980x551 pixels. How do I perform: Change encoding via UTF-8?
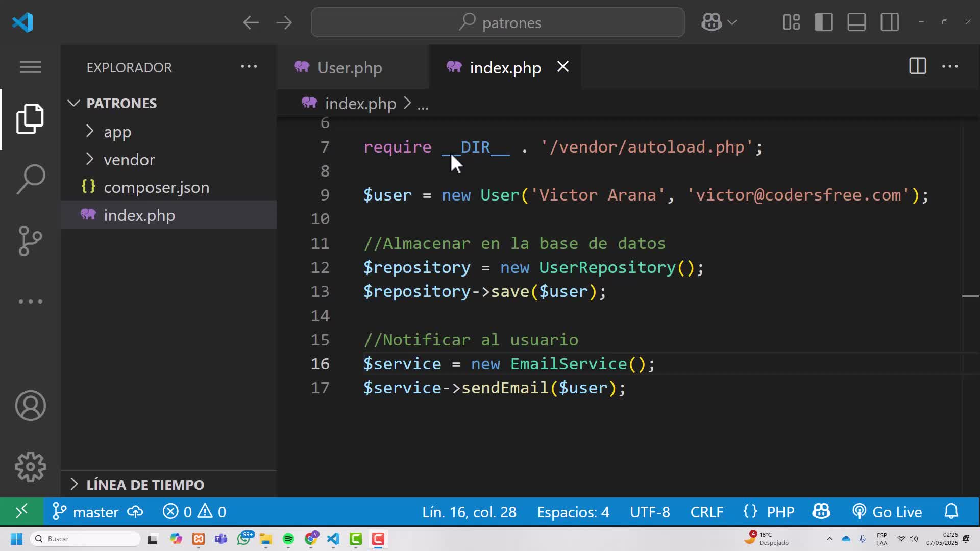click(650, 512)
